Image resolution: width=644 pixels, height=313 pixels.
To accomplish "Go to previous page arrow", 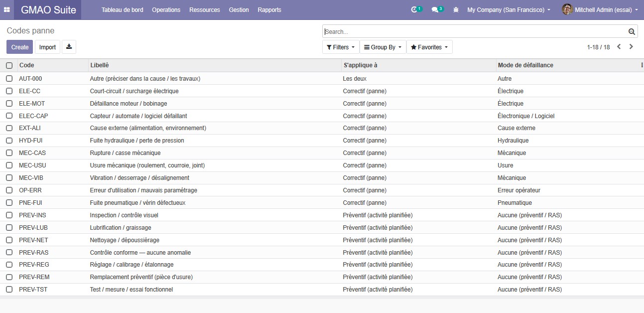I will 619,47.
